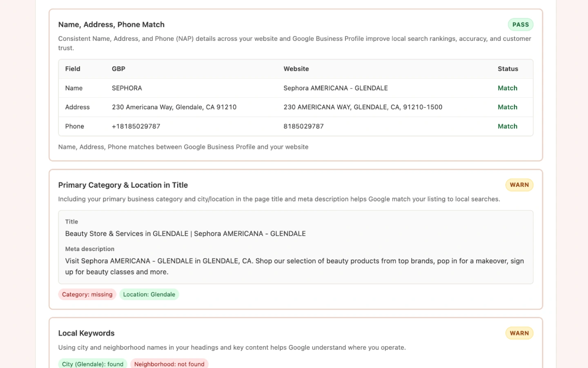The width and height of the screenshot is (588, 368).
Task: Click website address '230 AMERICANA WAY, GLENDALE, CA, 91210-1500'
Action: (x=363, y=107)
